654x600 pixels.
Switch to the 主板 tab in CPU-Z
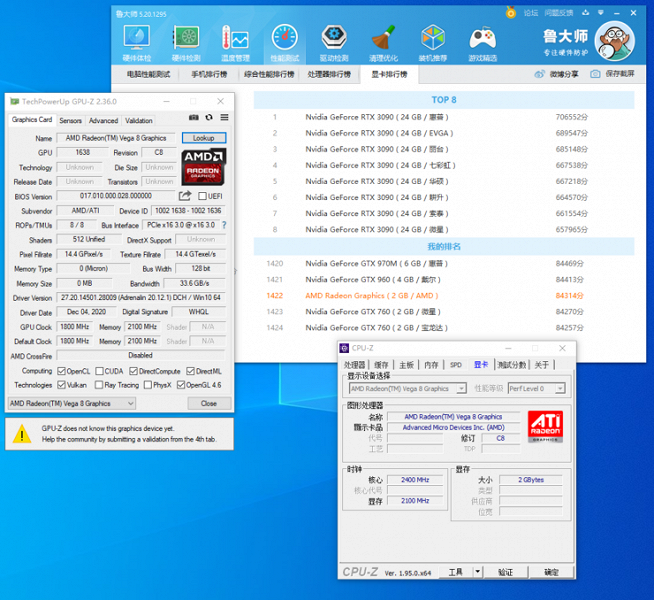[406, 365]
